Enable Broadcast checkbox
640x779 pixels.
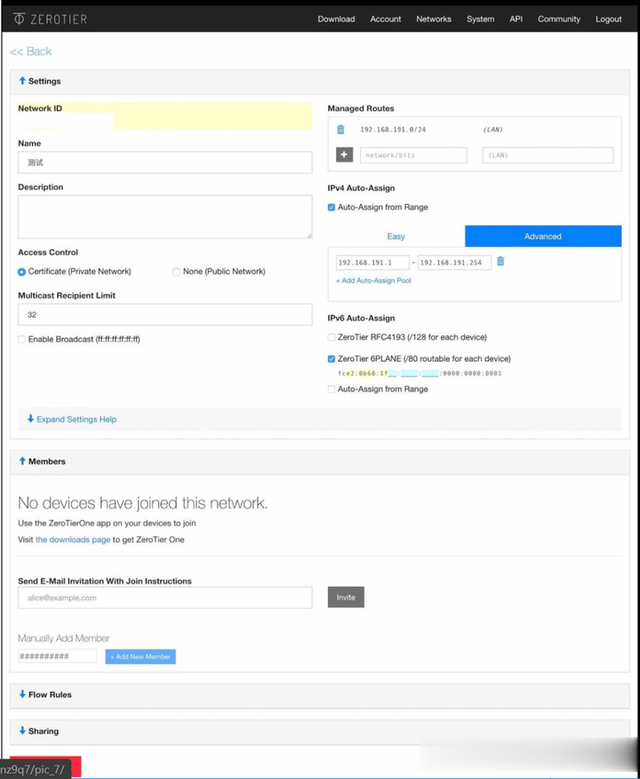[22, 339]
